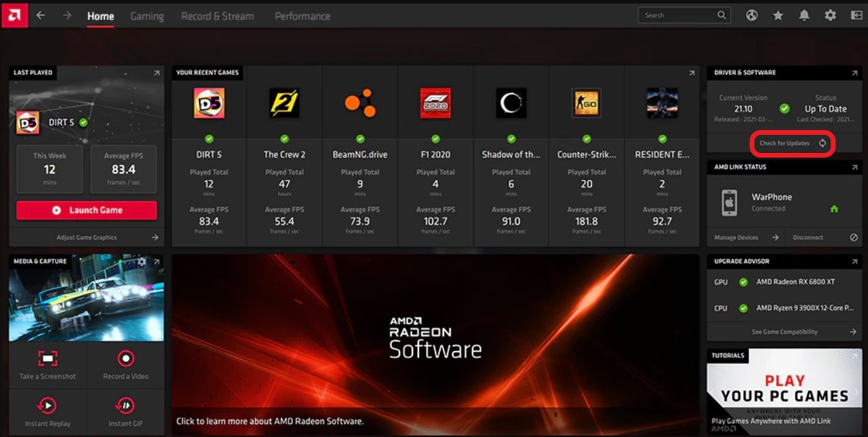Go forward with the right arrow
Viewport: 868px width, 437px height.
[67, 15]
